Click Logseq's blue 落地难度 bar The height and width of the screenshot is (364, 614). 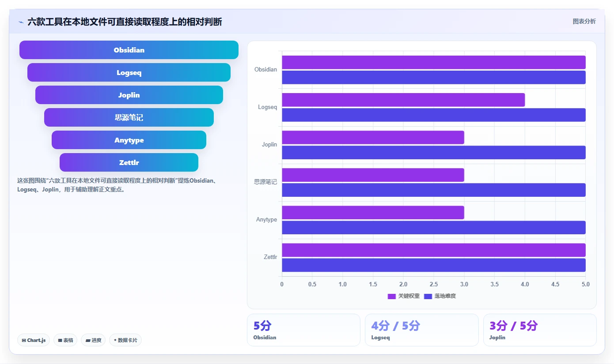click(434, 115)
